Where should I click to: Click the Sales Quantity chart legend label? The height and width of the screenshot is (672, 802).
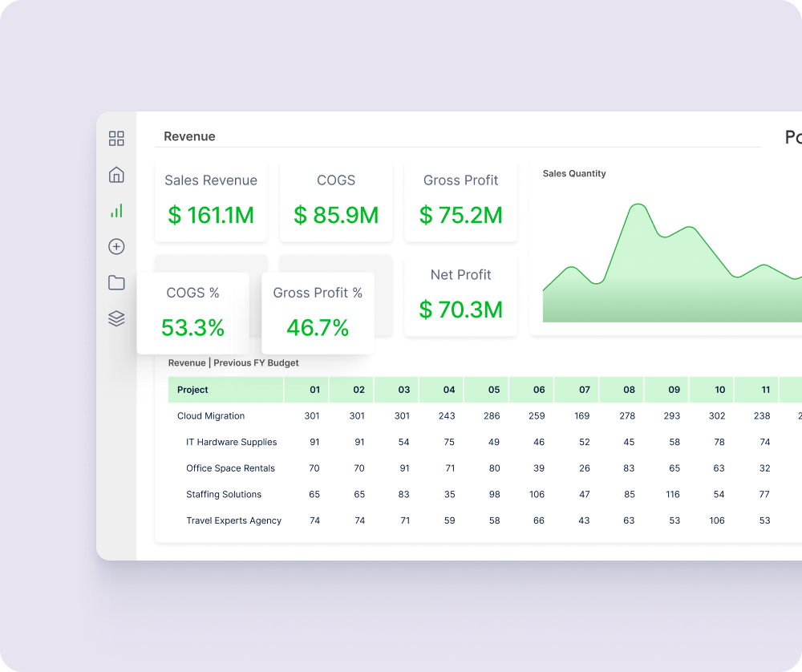573,173
